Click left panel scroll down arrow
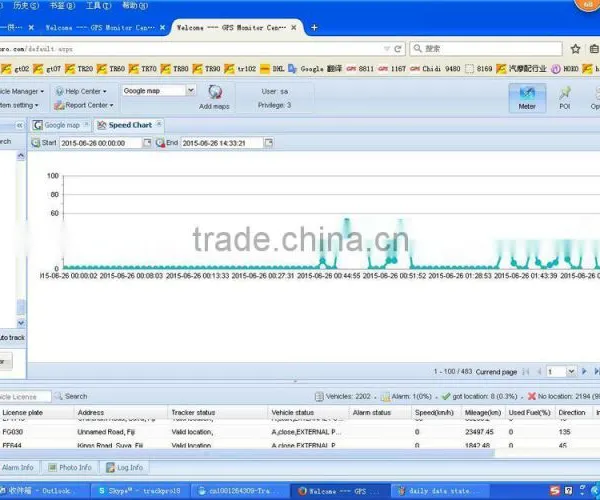Viewport: 600px width, 500px height. pos(21,322)
